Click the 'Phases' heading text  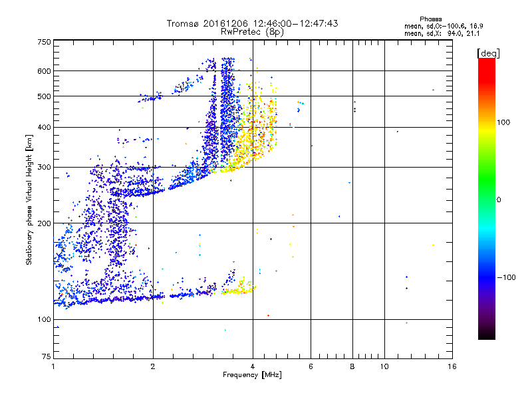[430, 19]
